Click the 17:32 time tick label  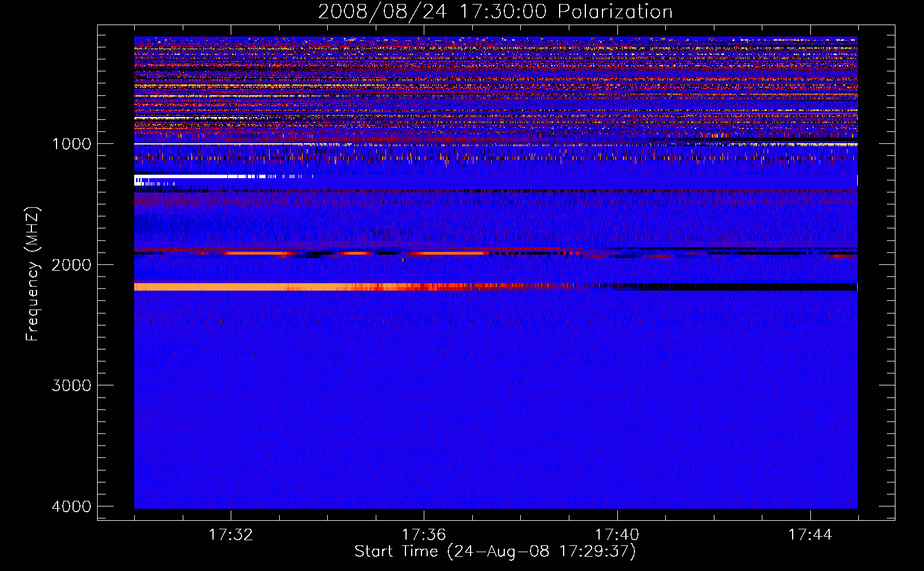point(231,535)
